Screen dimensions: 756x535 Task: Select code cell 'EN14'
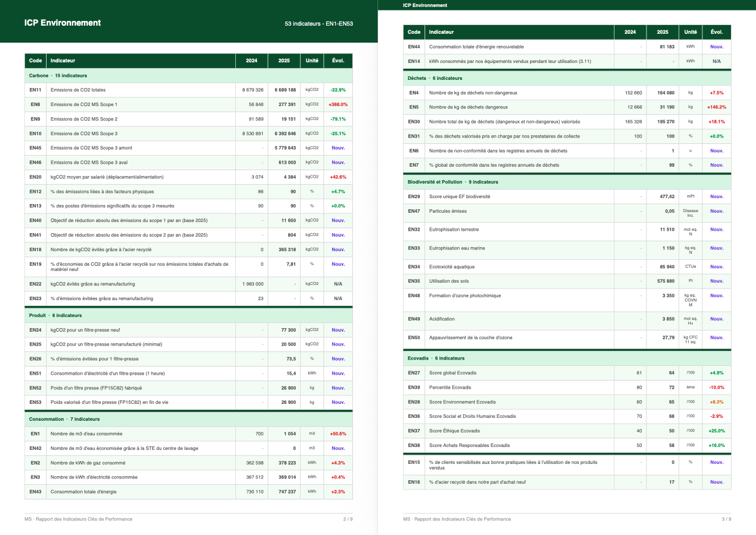[414, 61]
